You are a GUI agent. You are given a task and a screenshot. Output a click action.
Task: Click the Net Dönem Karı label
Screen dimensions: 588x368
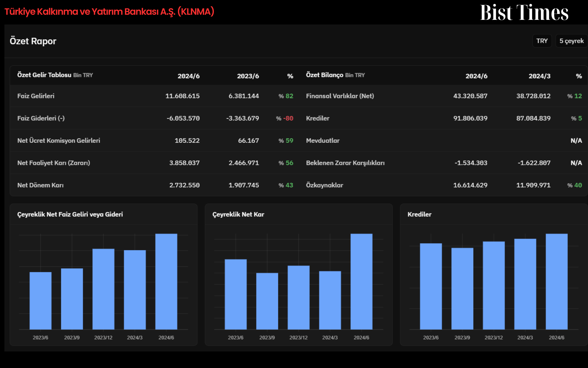(x=40, y=185)
